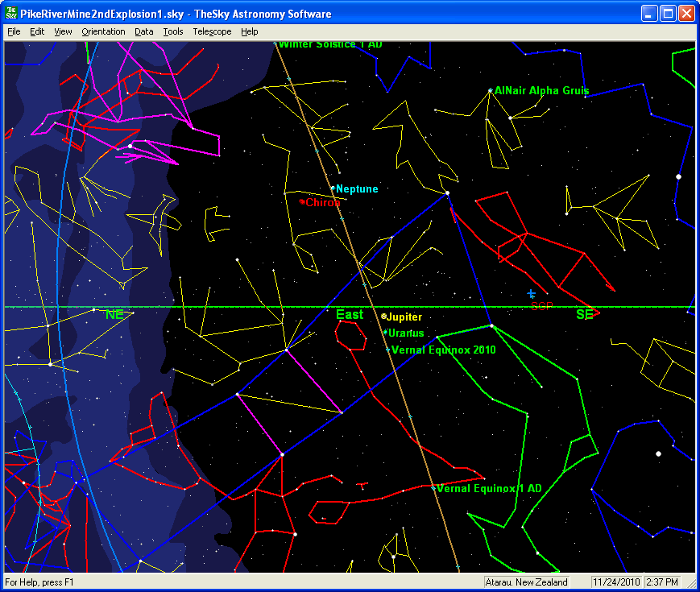The width and height of the screenshot is (700, 592).
Task: Click the 11/24/2010 date in status bar
Action: click(x=615, y=582)
